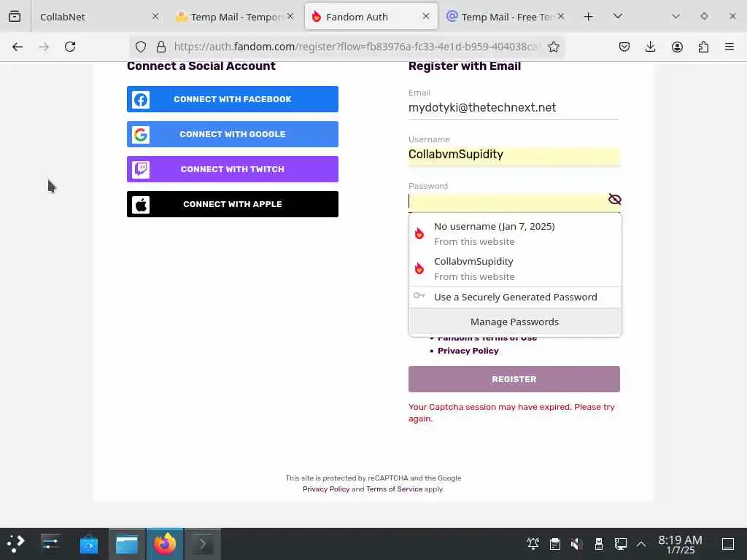
Task: Open the Firefox View icon
Action: 15,17
